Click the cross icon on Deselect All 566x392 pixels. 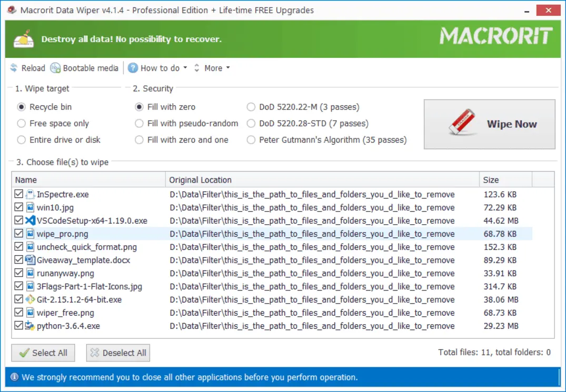95,353
